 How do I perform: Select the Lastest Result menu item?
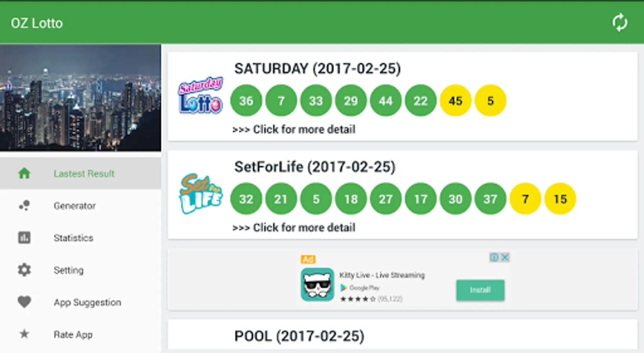coord(84,174)
